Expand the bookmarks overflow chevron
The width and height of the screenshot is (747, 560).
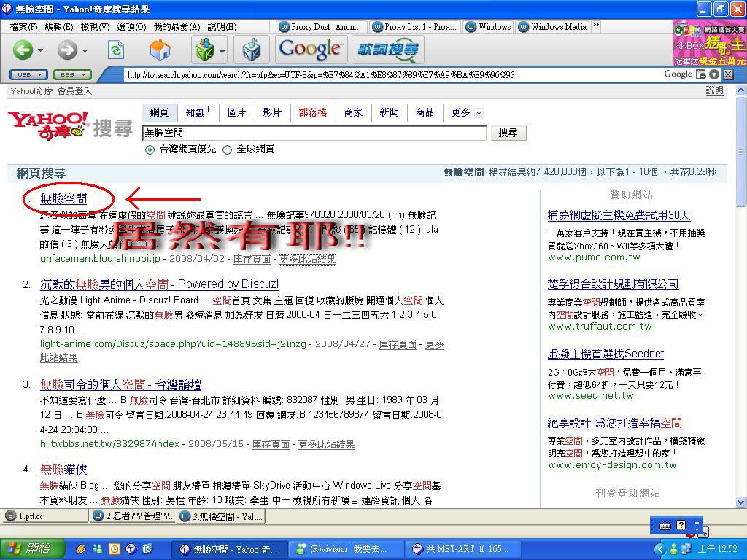595,26
